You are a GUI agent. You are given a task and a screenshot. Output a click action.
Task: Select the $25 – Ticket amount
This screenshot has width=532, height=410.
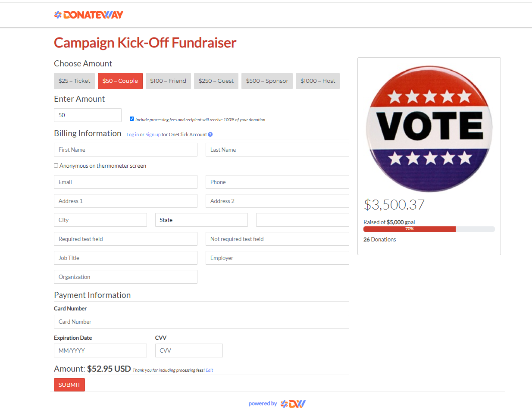tap(74, 81)
